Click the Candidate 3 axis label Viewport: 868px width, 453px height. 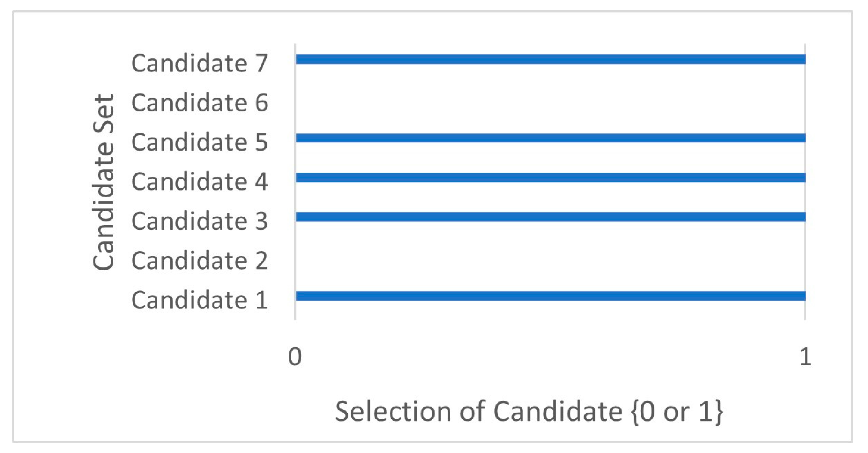[200, 221]
